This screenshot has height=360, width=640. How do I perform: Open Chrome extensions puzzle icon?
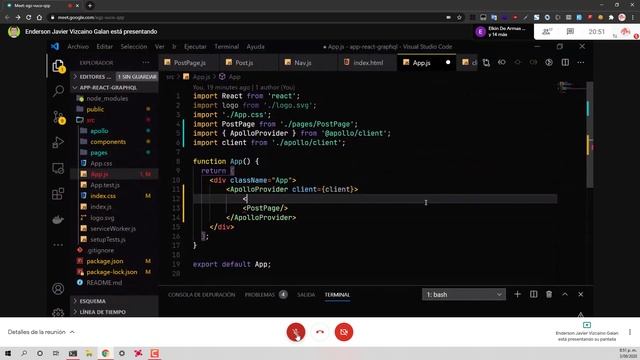tap(611, 18)
